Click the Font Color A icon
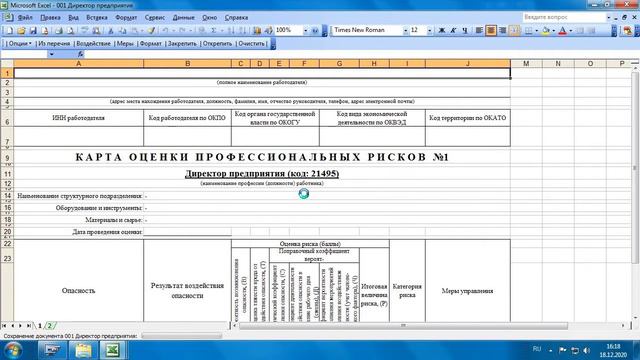The height and width of the screenshot is (360, 640). point(562,31)
